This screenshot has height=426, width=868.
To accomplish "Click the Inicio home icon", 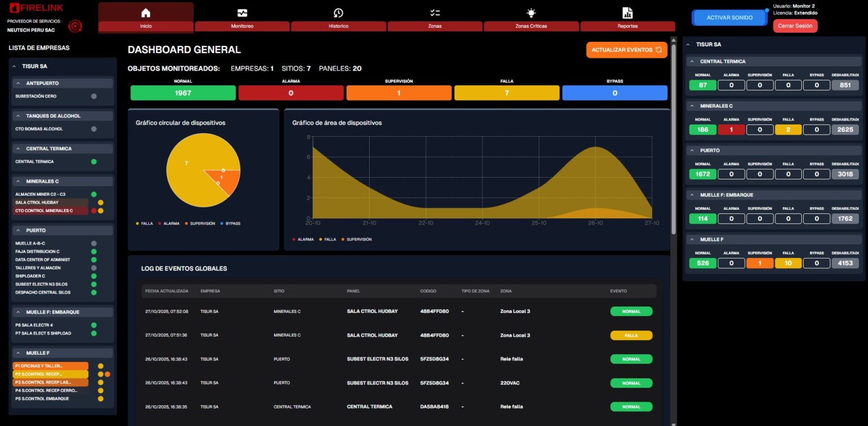I will pos(146,13).
